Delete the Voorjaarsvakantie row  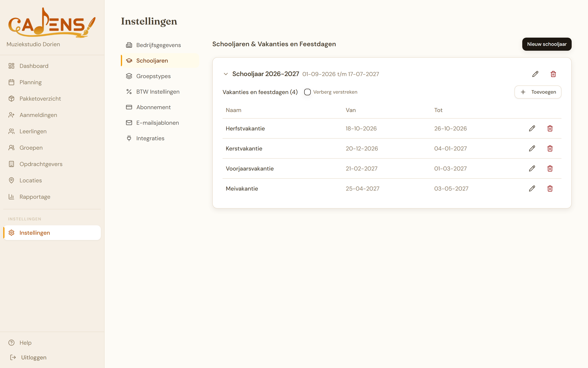(550, 168)
